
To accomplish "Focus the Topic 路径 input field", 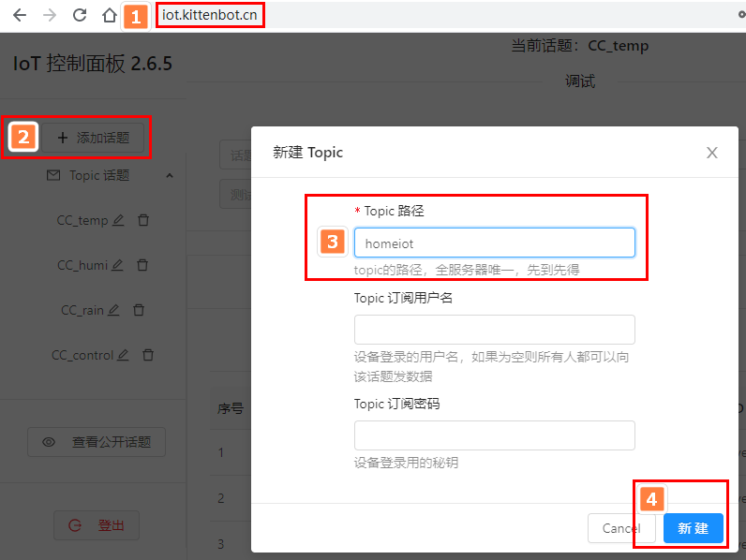I will (x=494, y=243).
